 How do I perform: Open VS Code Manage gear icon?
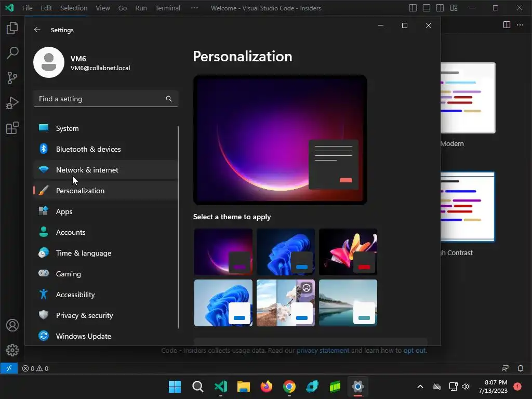tap(12, 350)
